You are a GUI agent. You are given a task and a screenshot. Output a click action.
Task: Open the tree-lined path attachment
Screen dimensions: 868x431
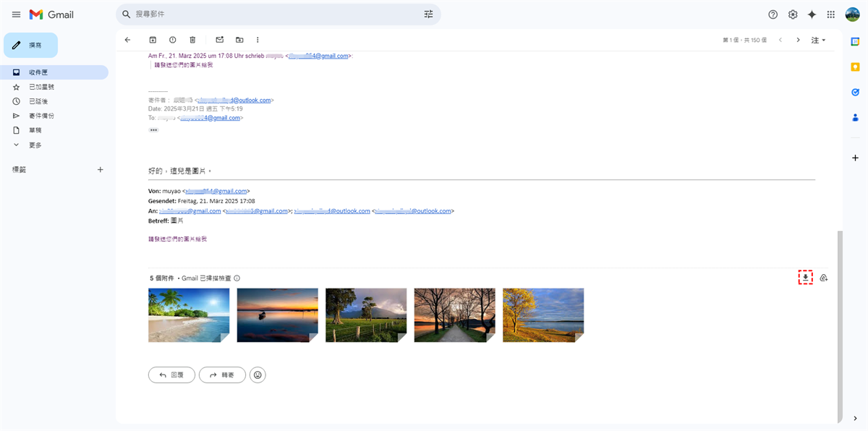click(x=455, y=315)
